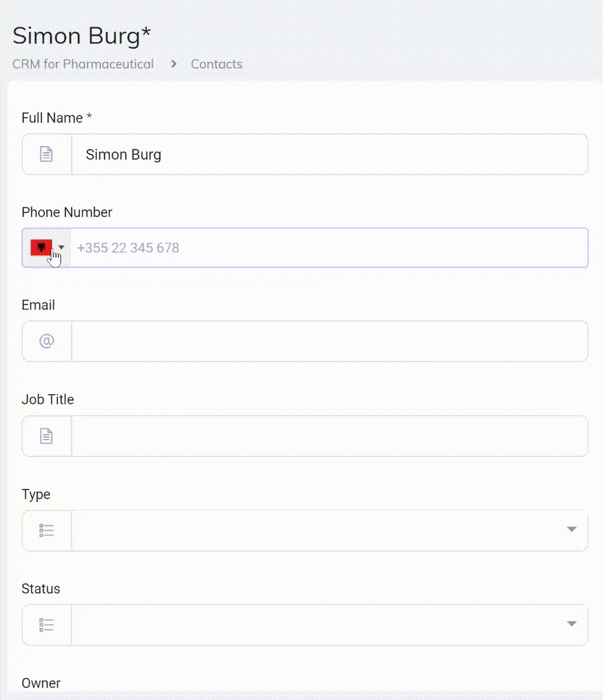Click inside the Email input field
603x700 pixels.
[325, 341]
